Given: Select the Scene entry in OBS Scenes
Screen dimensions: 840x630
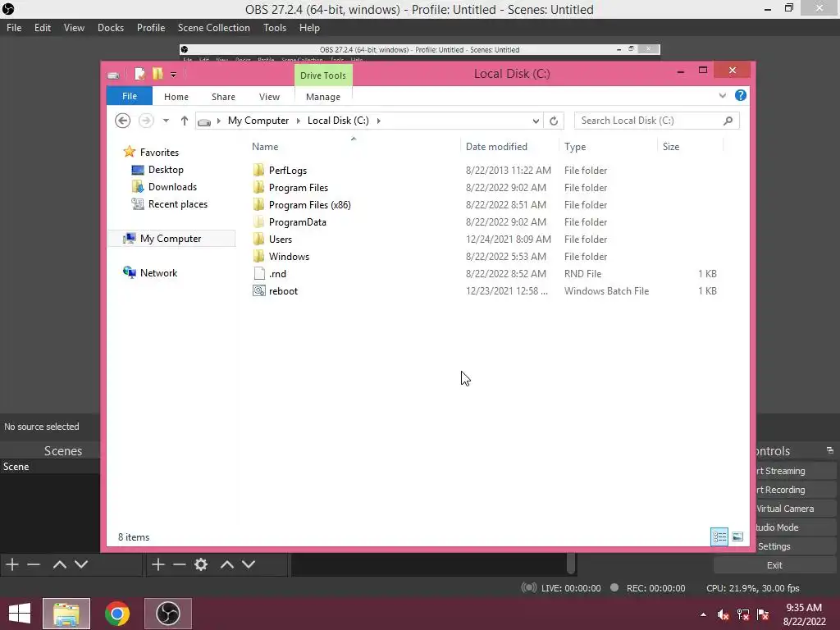Looking at the screenshot, I should 50,467.
